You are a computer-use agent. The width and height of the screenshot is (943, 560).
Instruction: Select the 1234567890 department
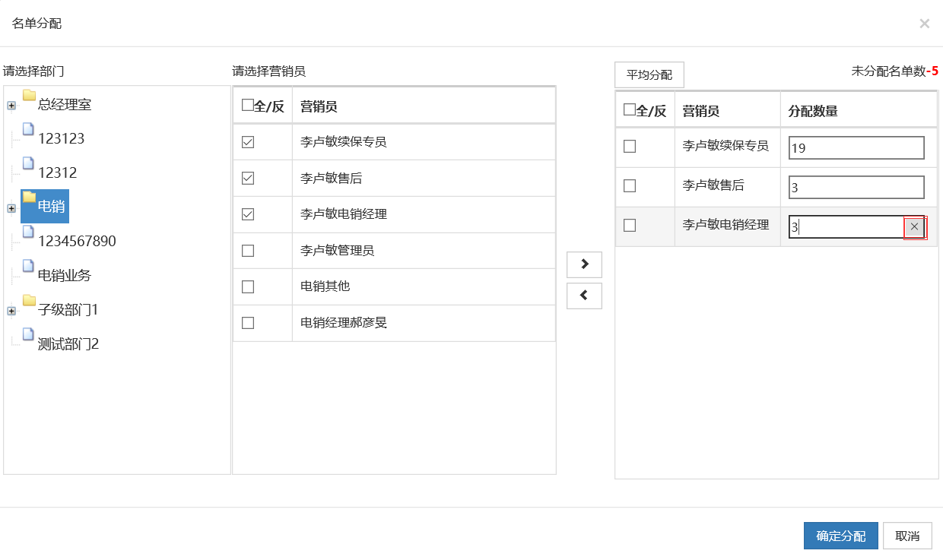[x=77, y=242]
